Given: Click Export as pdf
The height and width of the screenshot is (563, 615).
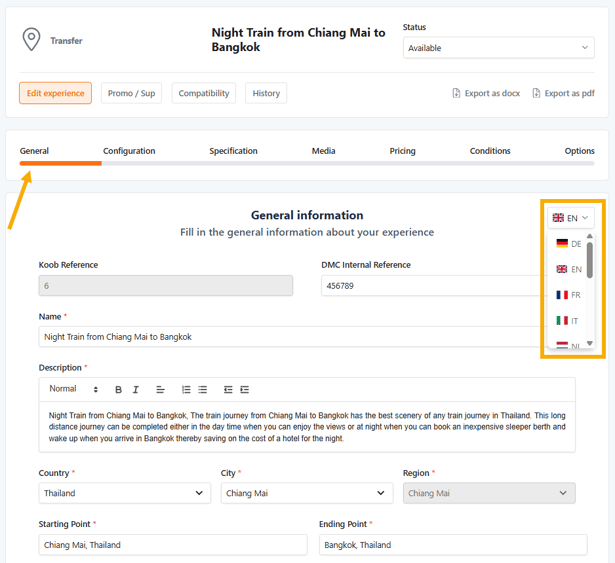Looking at the screenshot, I should [563, 93].
